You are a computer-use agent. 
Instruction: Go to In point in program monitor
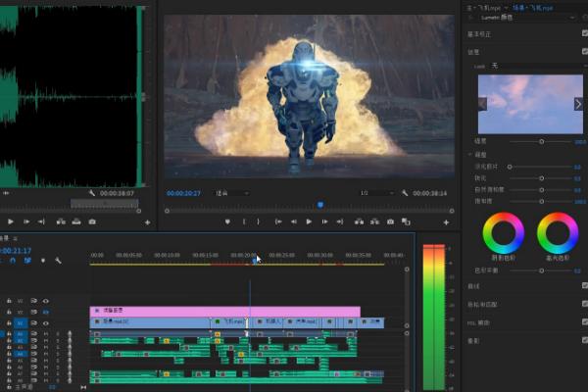click(x=278, y=221)
